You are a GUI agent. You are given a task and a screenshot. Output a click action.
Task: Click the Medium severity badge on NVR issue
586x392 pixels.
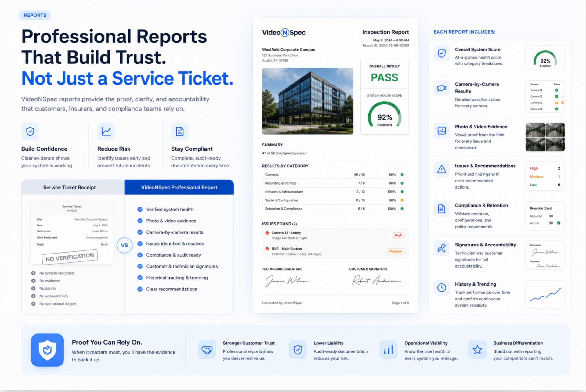click(396, 251)
